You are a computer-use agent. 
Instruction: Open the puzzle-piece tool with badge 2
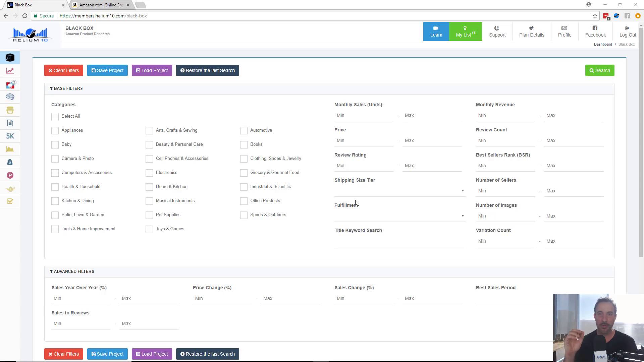[10, 84]
